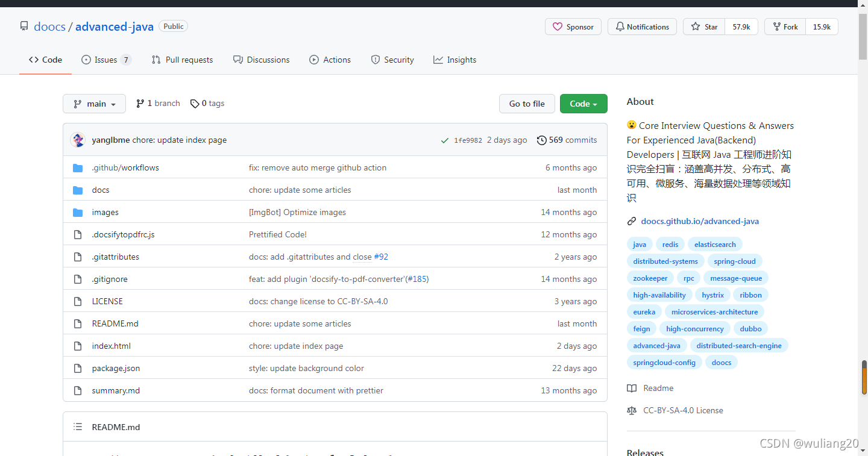Expand the Fork count dropdown

(x=822, y=27)
